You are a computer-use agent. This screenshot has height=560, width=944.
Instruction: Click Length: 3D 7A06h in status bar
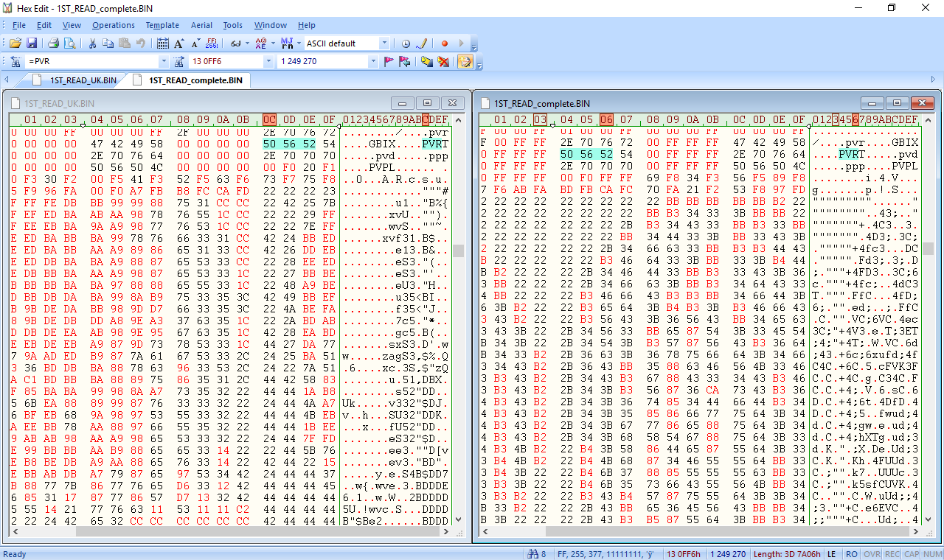click(x=787, y=554)
